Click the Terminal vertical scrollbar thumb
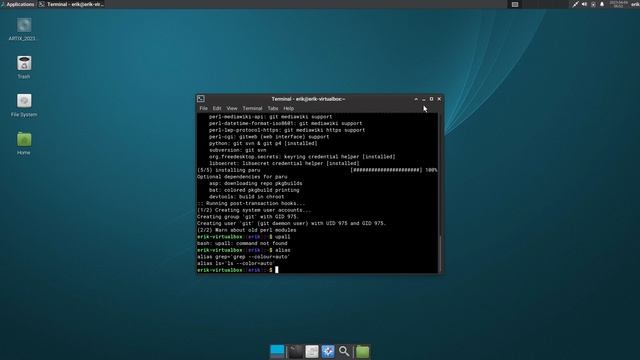This screenshot has height=360, width=640. click(440, 253)
